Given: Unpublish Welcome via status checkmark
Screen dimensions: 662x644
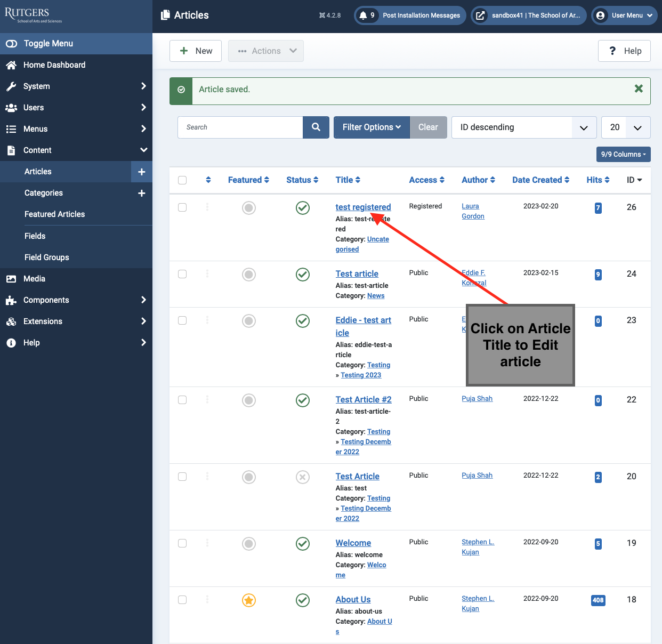Looking at the screenshot, I should point(303,544).
